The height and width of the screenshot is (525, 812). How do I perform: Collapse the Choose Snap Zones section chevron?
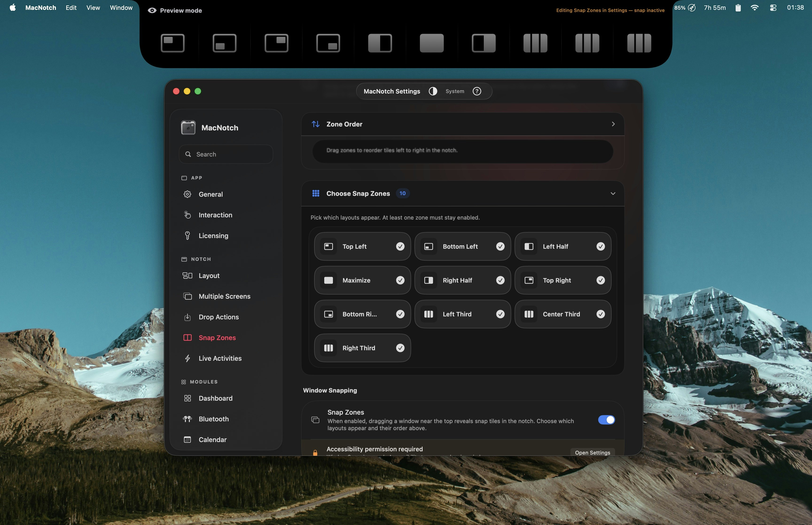coord(613,194)
